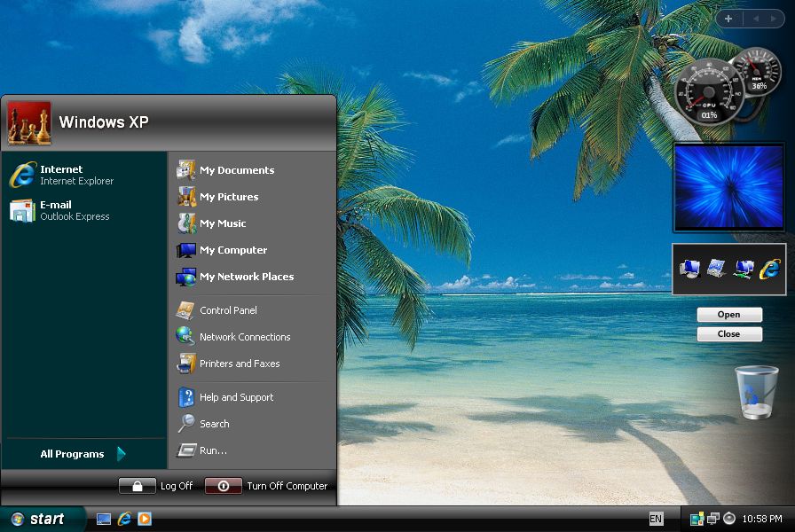The height and width of the screenshot is (532, 795).
Task: Click the Open button in the sidebar
Action: click(729, 315)
